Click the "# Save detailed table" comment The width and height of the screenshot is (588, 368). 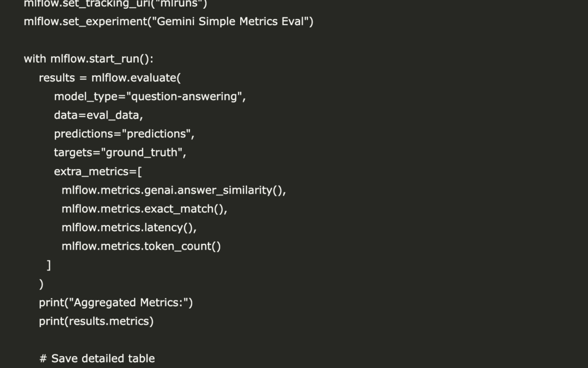[97, 359]
